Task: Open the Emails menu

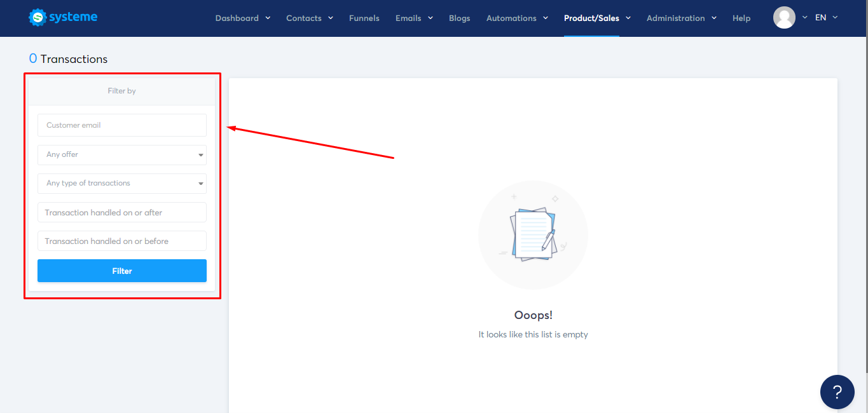Action: coord(408,18)
